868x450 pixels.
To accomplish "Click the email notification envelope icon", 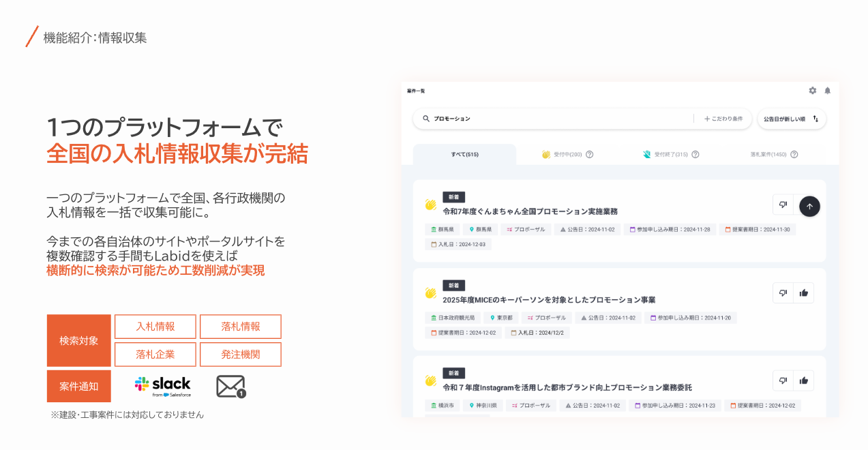I will [x=231, y=387].
